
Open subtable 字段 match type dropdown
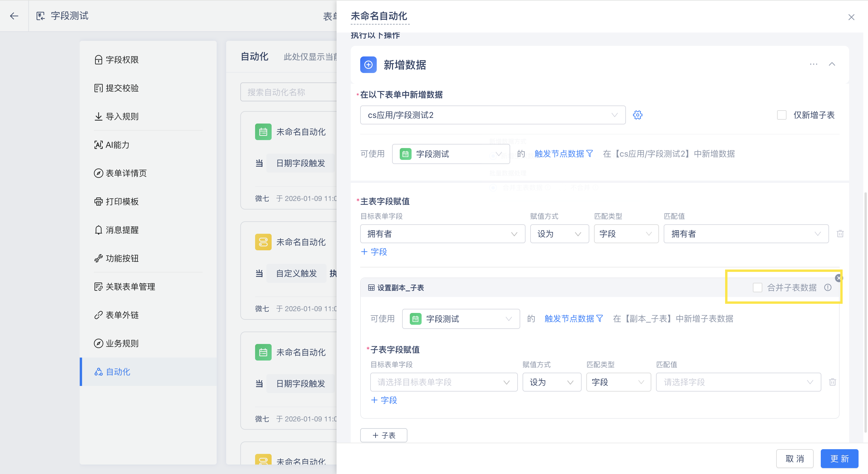point(618,382)
